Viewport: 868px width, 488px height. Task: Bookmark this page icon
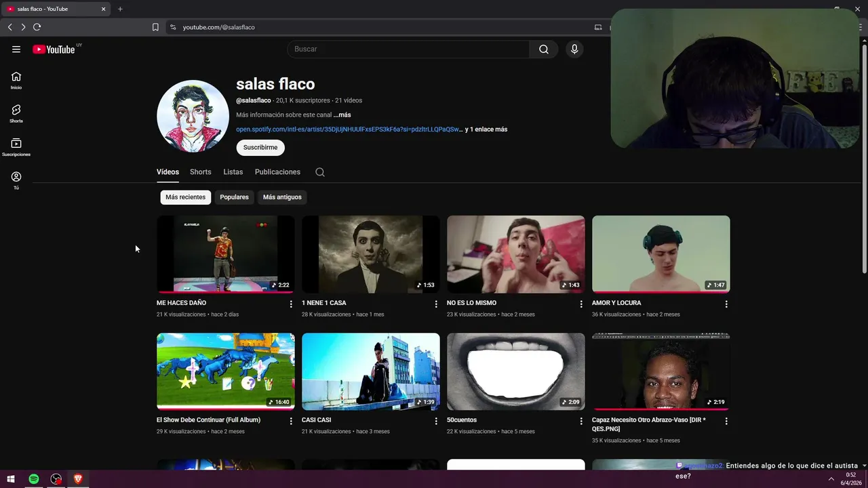tap(155, 27)
